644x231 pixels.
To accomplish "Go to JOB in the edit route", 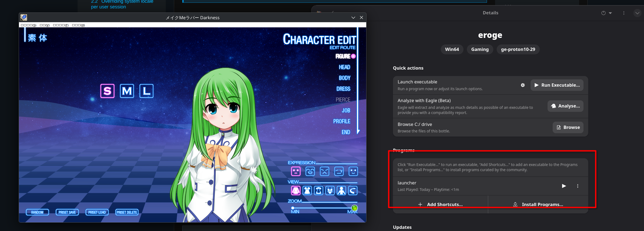I will [x=346, y=110].
